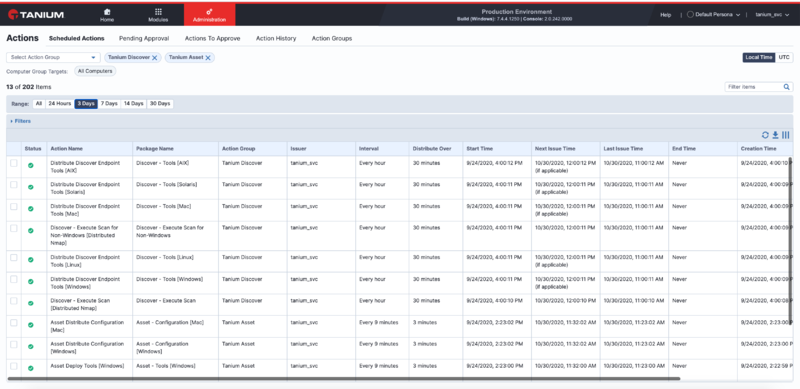Image resolution: width=800 pixels, height=389 pixels.
Task: Expand the Filters section
Action: (20, 121)
